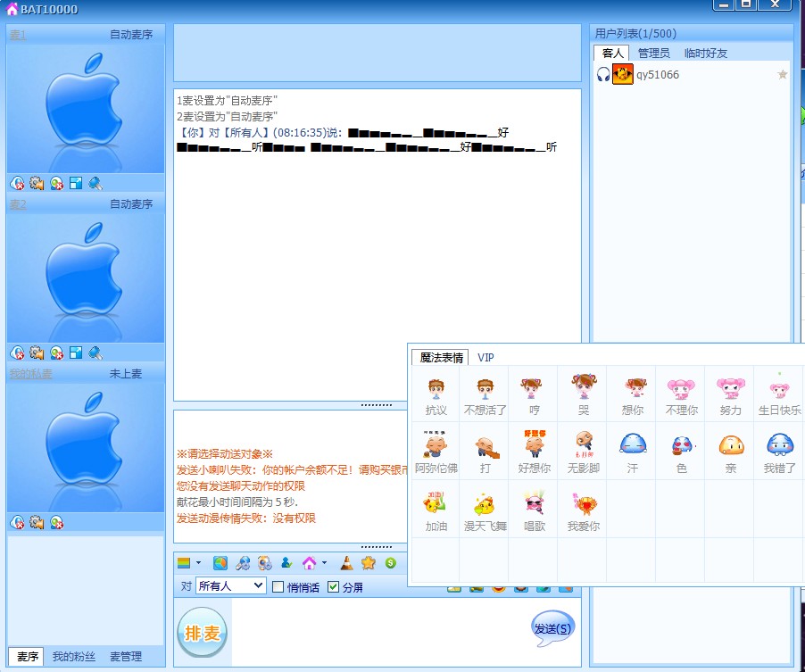Click the green dollar coin icon
Viewport: 805px width, 672px height.
391,563
